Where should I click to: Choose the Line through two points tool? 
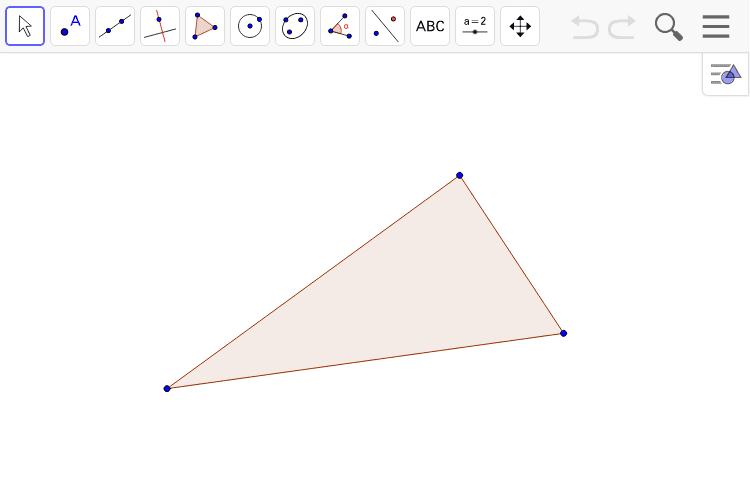pos(115,26)
